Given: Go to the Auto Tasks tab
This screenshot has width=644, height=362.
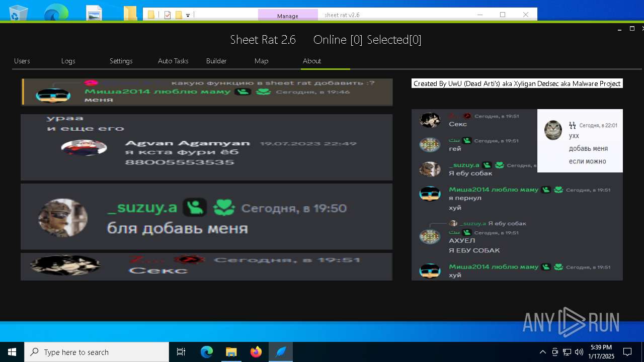Looking at the screenshot, I should click(x=173, y=61).
